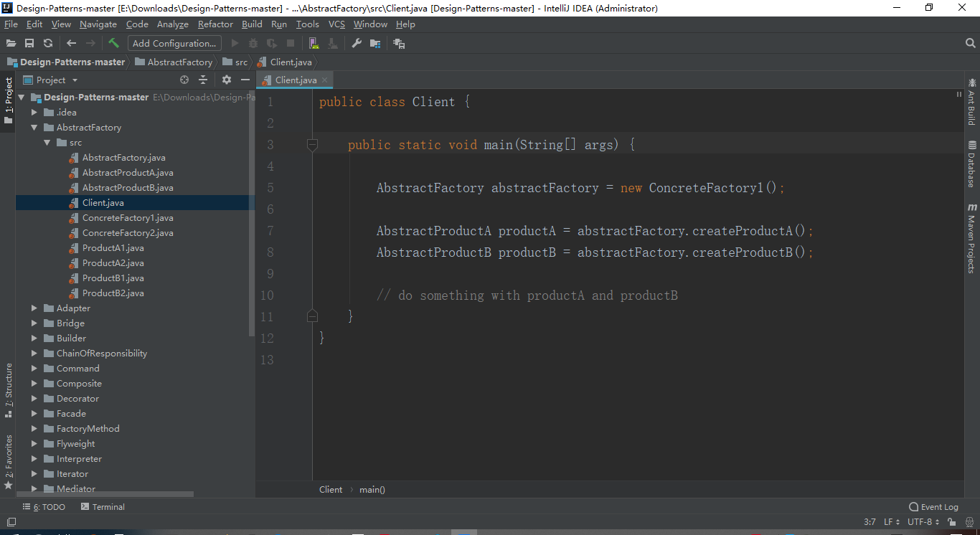Click the Scroll from Source target icon
This screenshot has width=980, height=535.
coord(184,80)
